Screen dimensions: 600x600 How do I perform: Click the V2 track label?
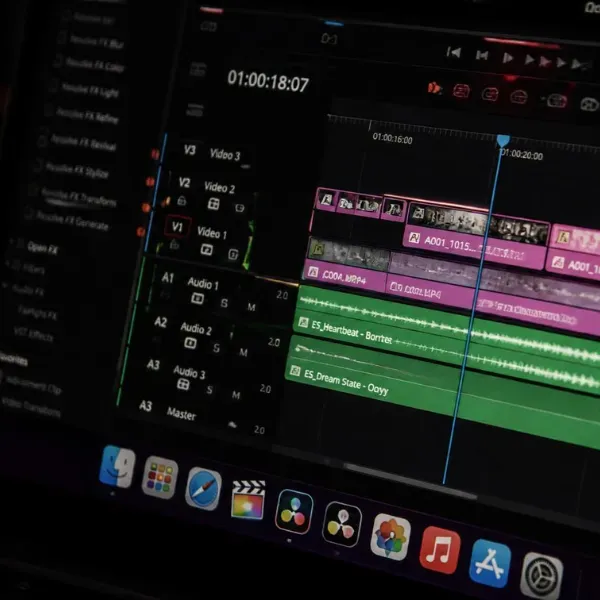184,183
